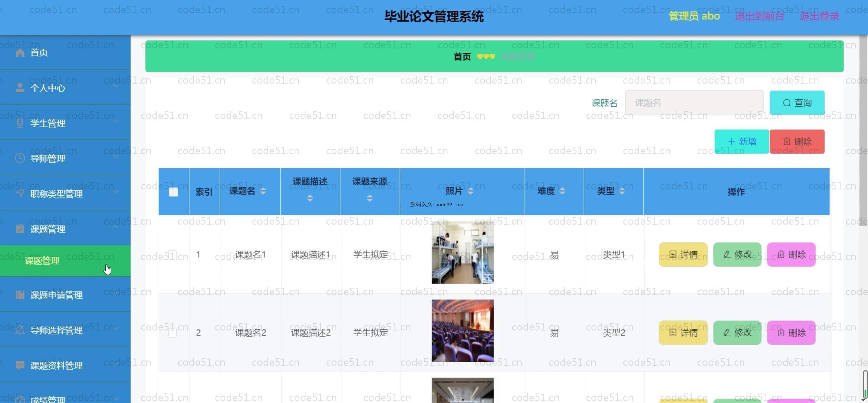Toggle the select-all checkbox in table header
The image size is (868, 403).
click(174, 192)
